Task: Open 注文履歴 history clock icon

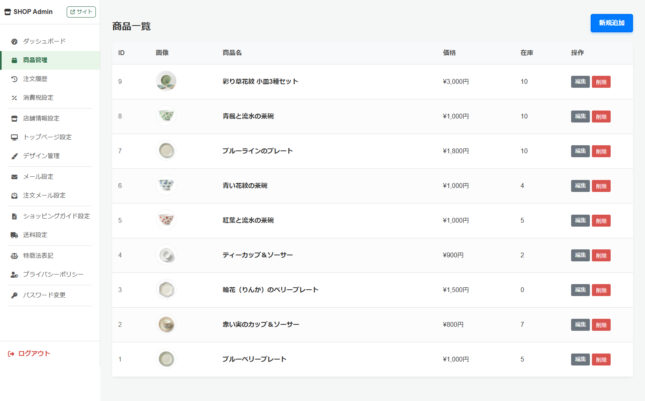Action: point(14,79)
